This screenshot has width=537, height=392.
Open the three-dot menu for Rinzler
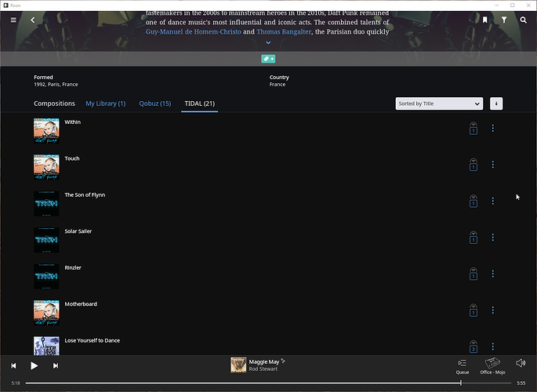click(493, 274)
